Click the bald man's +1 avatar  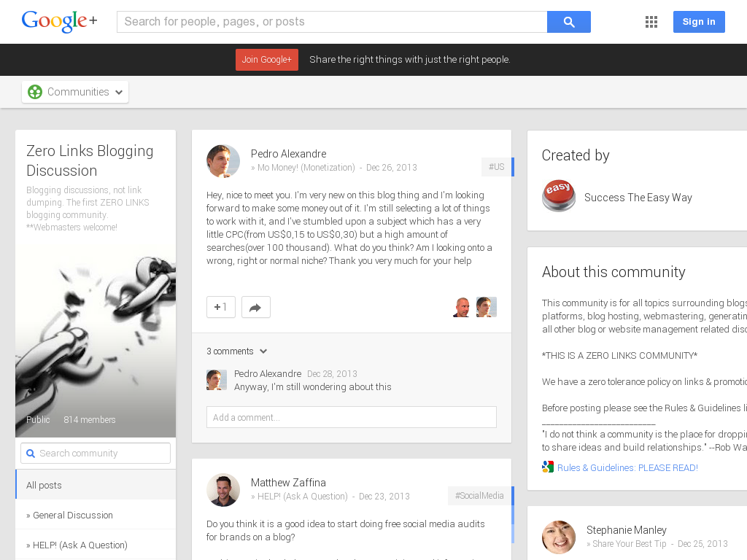[x=461, y=307]
